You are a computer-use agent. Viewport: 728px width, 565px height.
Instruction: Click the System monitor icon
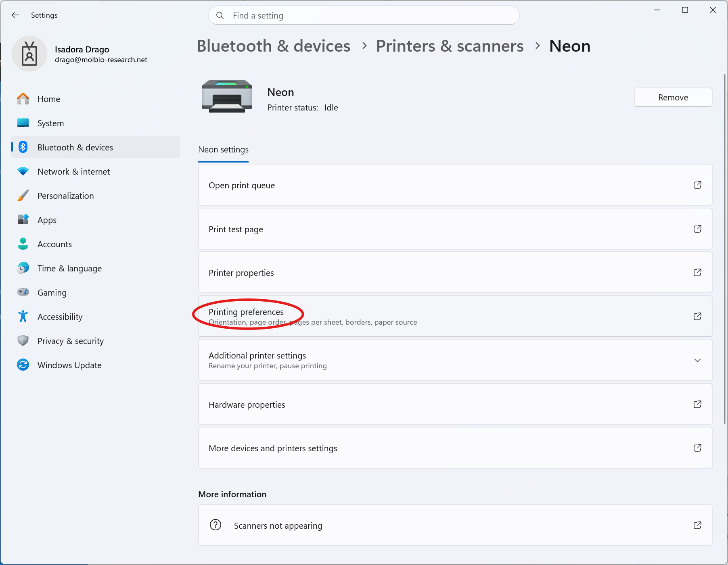pyautogui.click(x=23, y=123)
